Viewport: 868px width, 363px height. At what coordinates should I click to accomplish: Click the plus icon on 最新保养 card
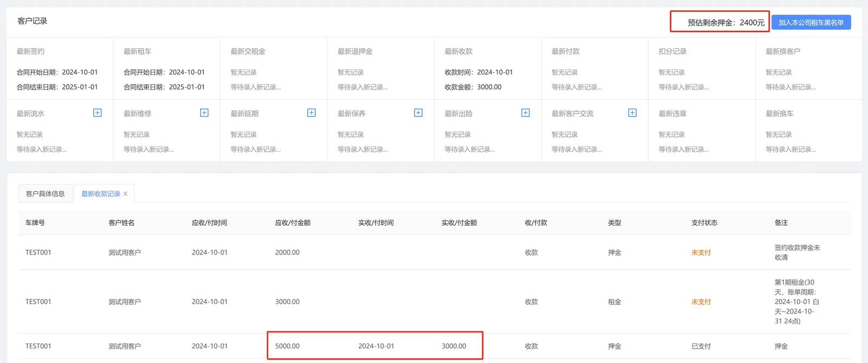(418, 113)
